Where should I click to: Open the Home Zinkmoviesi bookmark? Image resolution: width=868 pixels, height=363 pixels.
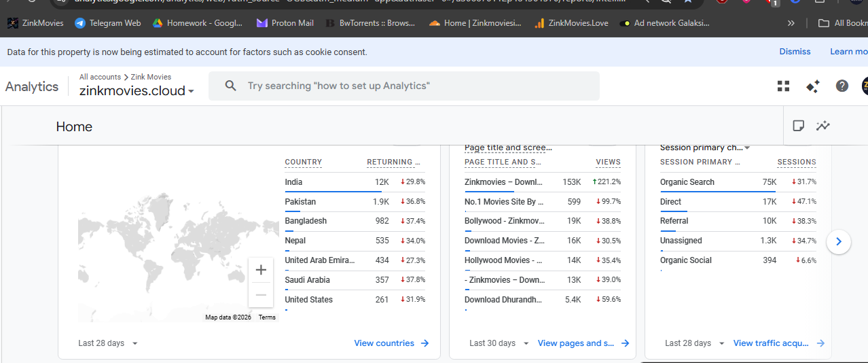point(475,23)
